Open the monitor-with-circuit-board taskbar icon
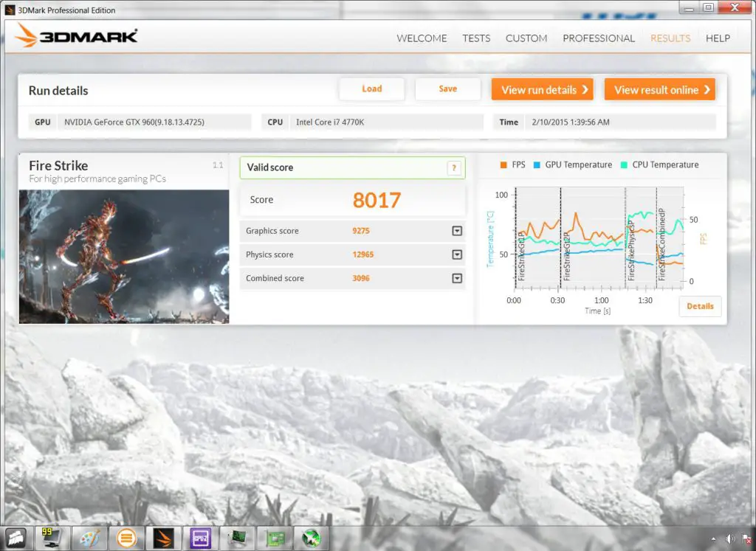The image size is (756, 551). tap(237, 538)
